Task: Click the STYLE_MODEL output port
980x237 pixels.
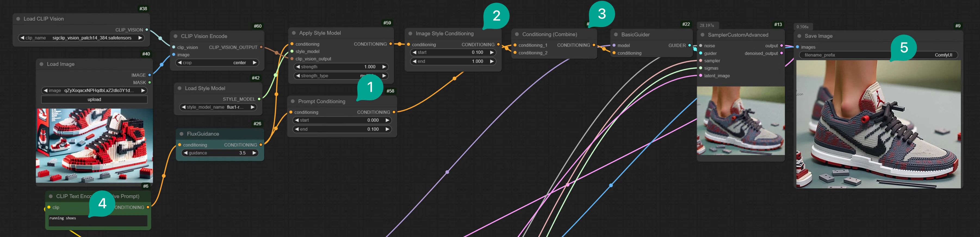Action: (259, 99)
